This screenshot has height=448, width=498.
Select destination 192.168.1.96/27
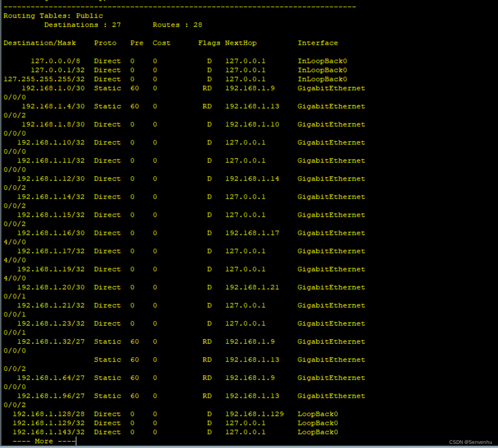pyautogui.click(x=51, y=396)
